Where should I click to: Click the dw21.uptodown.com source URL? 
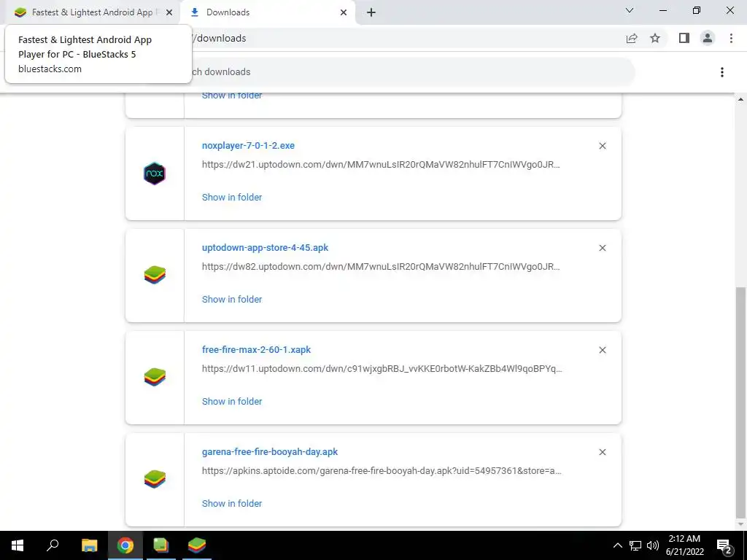tap(381, 165)
